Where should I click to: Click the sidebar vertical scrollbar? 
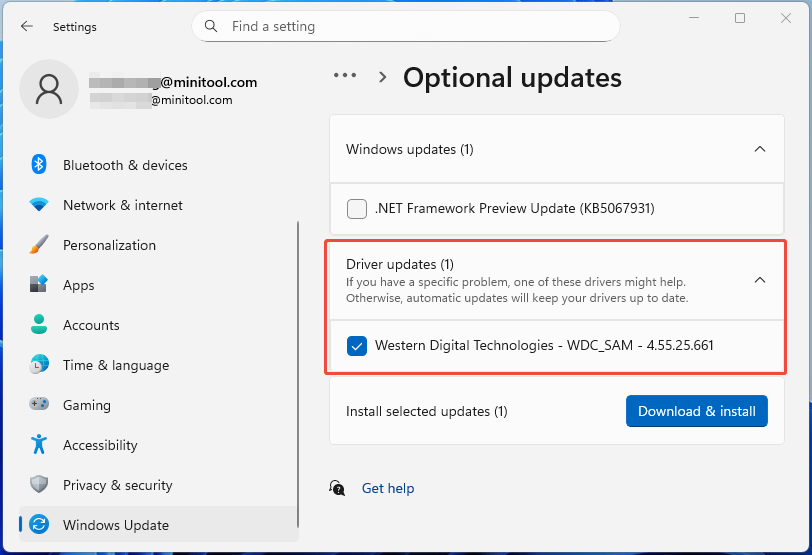pos(298,373)
